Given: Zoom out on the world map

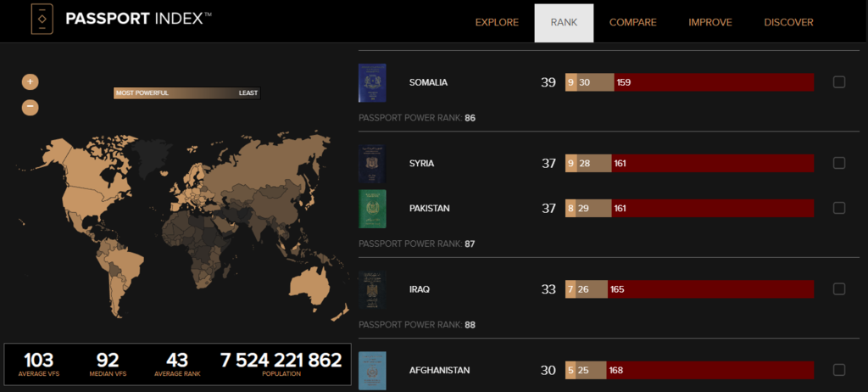Looking at the screenshot, I should (x=31, y=107).
